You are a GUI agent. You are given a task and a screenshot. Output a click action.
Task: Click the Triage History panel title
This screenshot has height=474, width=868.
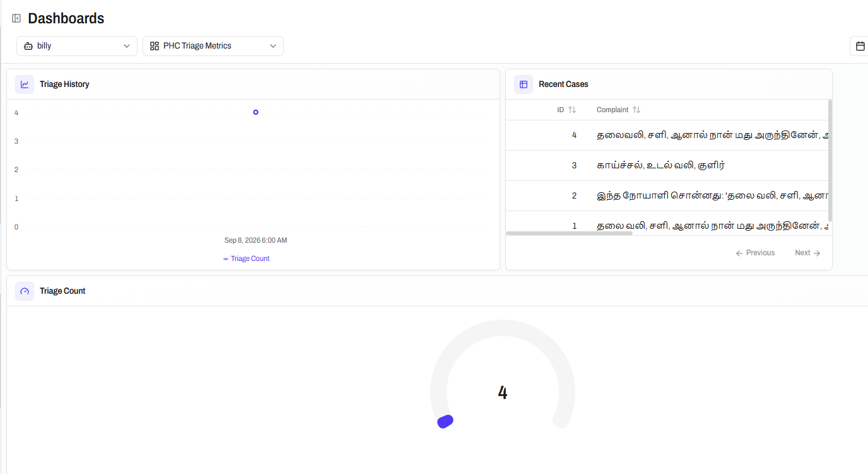coord(64,84)
